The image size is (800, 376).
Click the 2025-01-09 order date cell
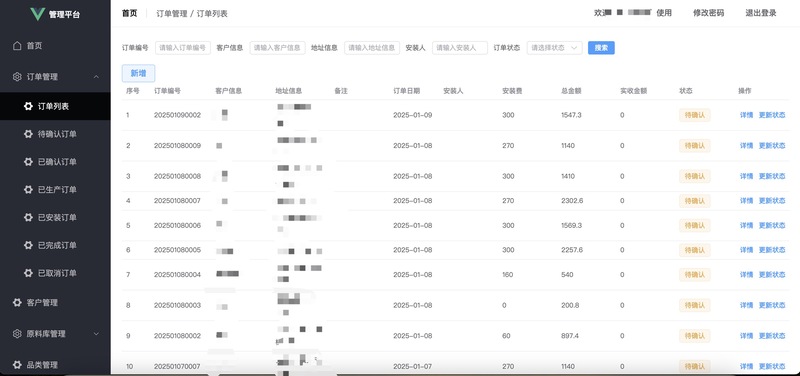click(412, 115)
